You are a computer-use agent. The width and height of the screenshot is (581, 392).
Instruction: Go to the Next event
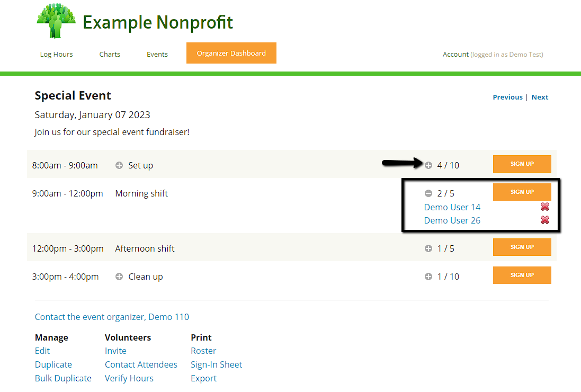coord(540,97)
